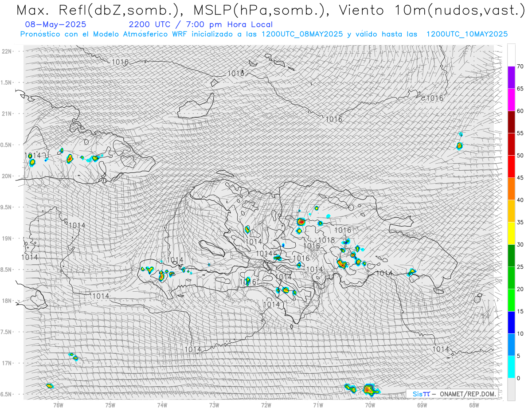Viewport: 532px width, 411px height.
Task: Click the gold 35–40 dBZ swatch
Action: (x=511, y=211)
